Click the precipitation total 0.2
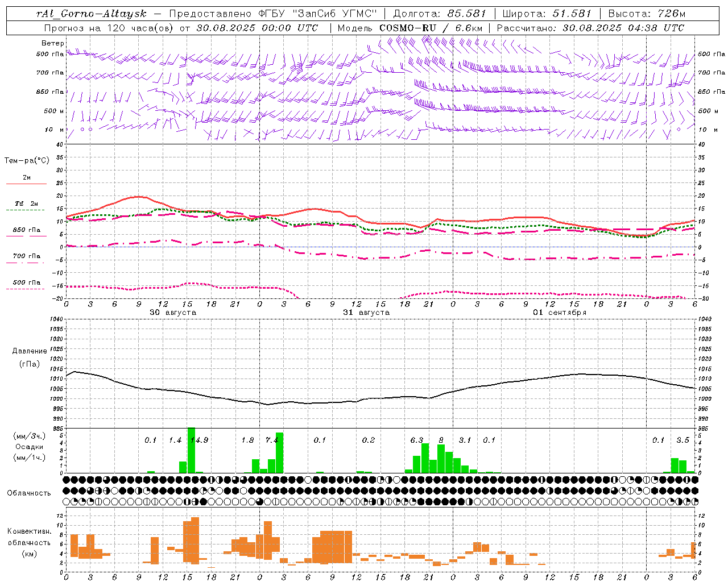The image size is (728, 582). pyautogui.click(x=369, y=440)
